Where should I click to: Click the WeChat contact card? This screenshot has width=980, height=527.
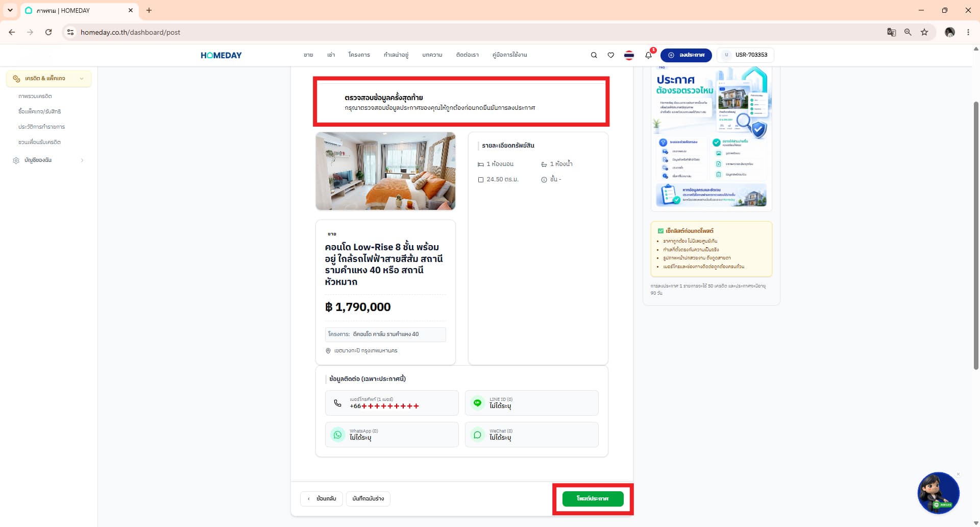point(531,435)
